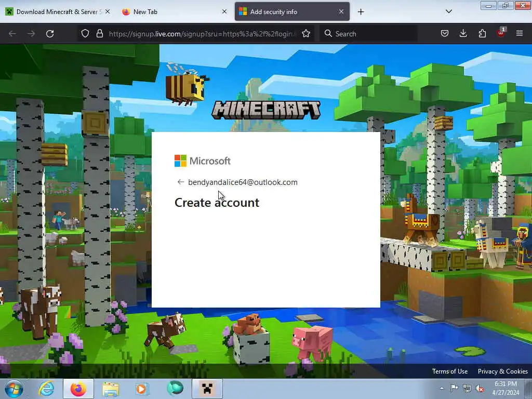Viewport: 532px width, 399px height.
Task: Open the Minecraft creeper taskbar icon
Action: [207, 389]
